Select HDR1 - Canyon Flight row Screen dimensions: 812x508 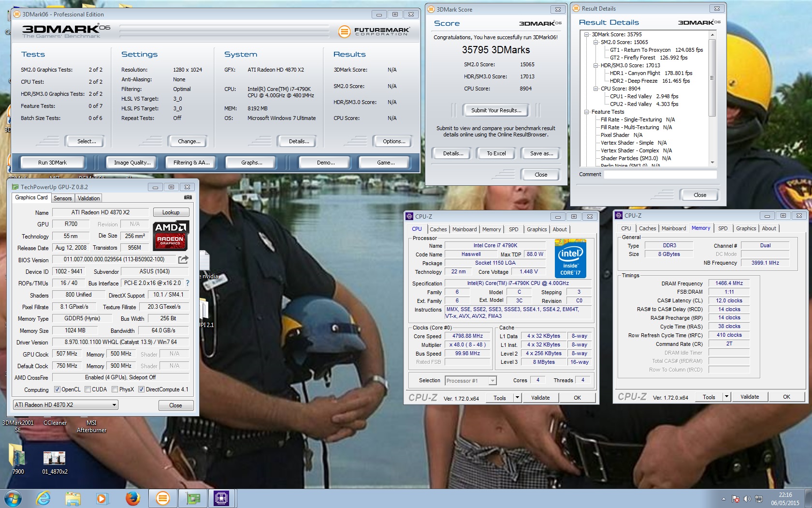[x=651, y=73]
